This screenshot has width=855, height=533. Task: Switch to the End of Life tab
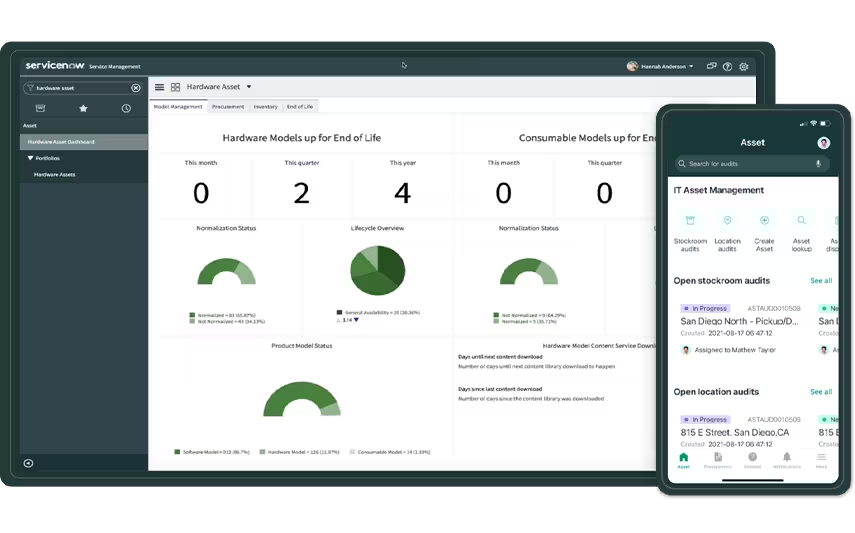pos(300,106)
